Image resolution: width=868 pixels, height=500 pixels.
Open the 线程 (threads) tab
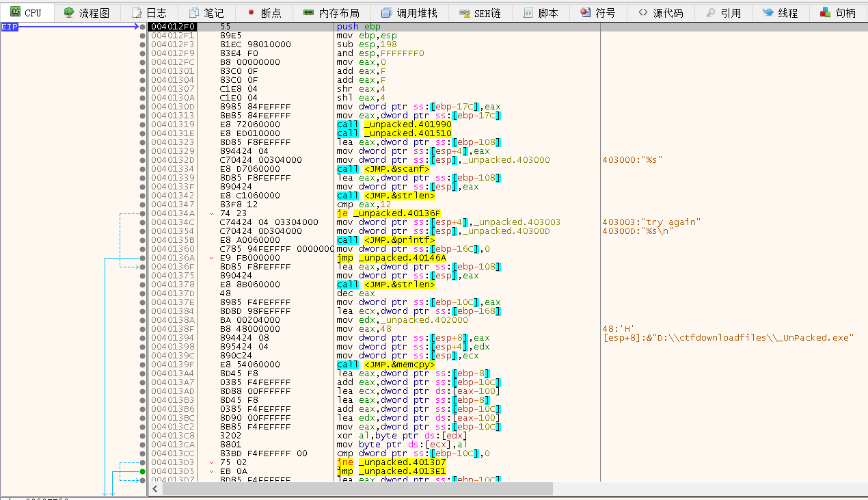tap(780, 12)
